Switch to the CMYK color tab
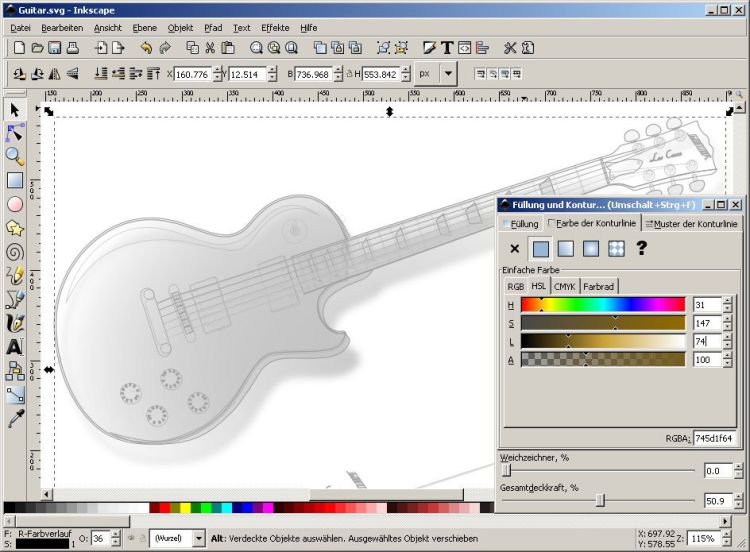750x552 pixels. pos(565,287)
